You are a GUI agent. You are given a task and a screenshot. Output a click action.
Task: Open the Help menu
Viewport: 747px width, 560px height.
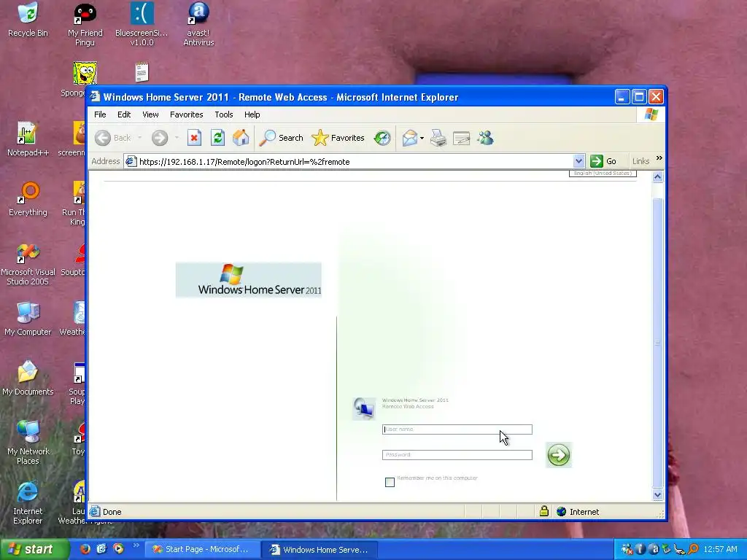pos(252,114)
